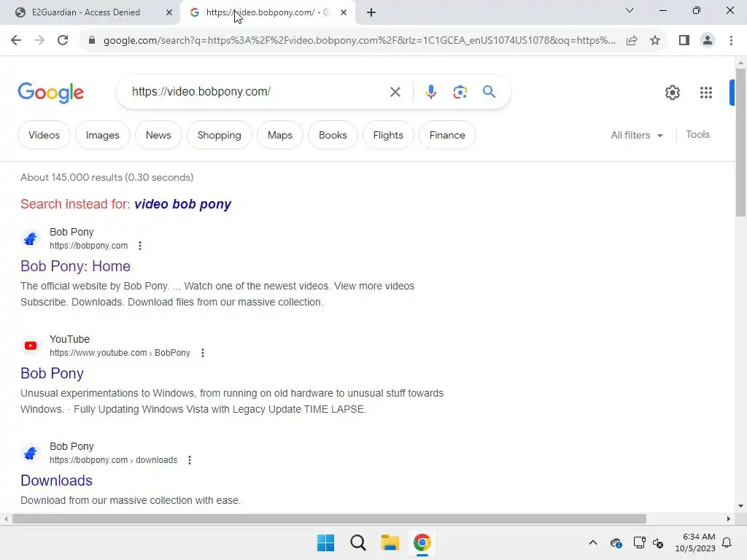747x560 pixels.
Task: Share this page using the share icon
Action: click(632, 41)
